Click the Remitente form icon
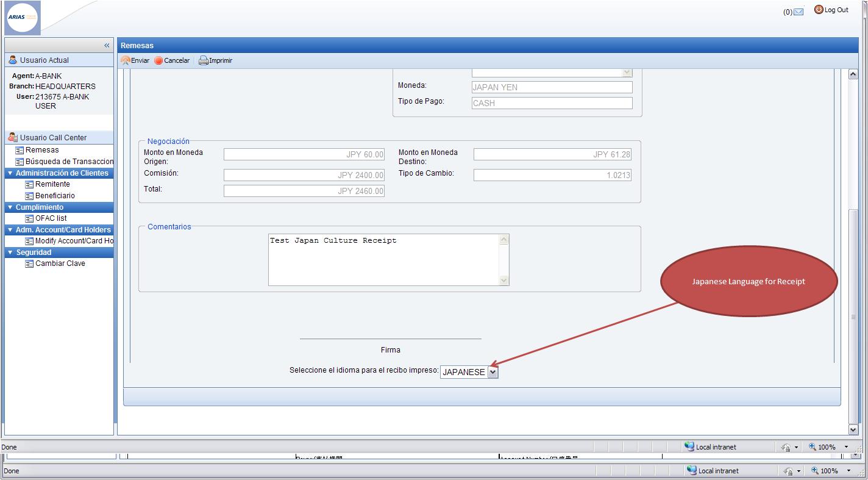Screen dimensions: 868x480 [x=29, y=184]
